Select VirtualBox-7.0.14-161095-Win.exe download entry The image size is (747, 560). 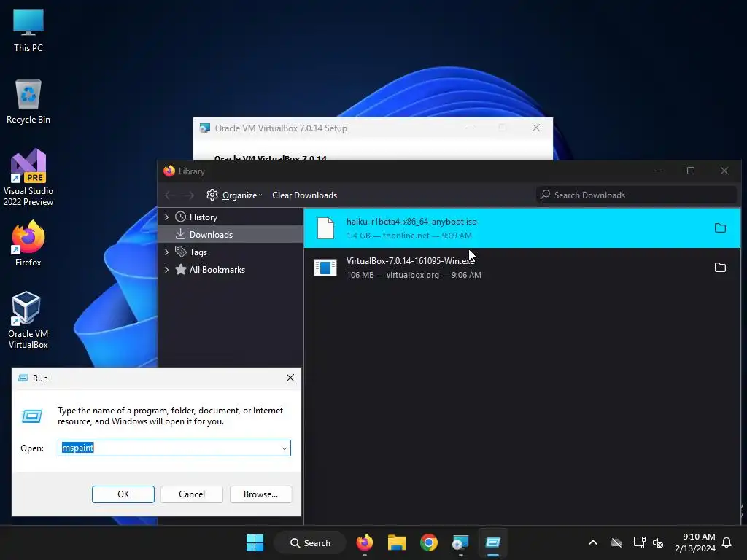tap(522, 268)
